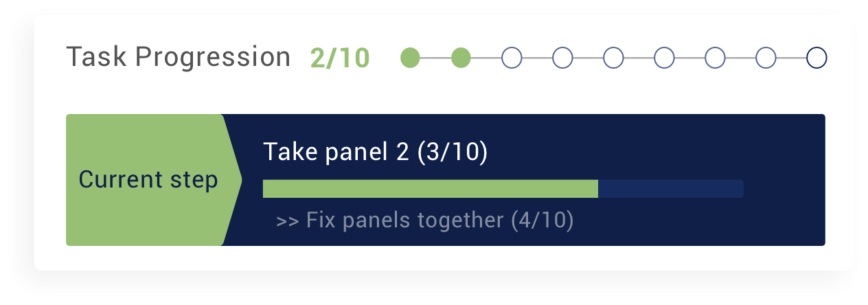Select the third step dot, first empty one
The width and height of the screenshot is (868, 305).
[512, 58]
